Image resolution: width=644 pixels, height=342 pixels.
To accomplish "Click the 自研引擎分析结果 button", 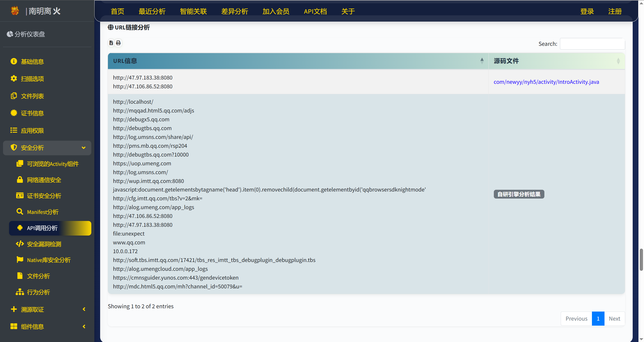I will (x=519, y=194).
